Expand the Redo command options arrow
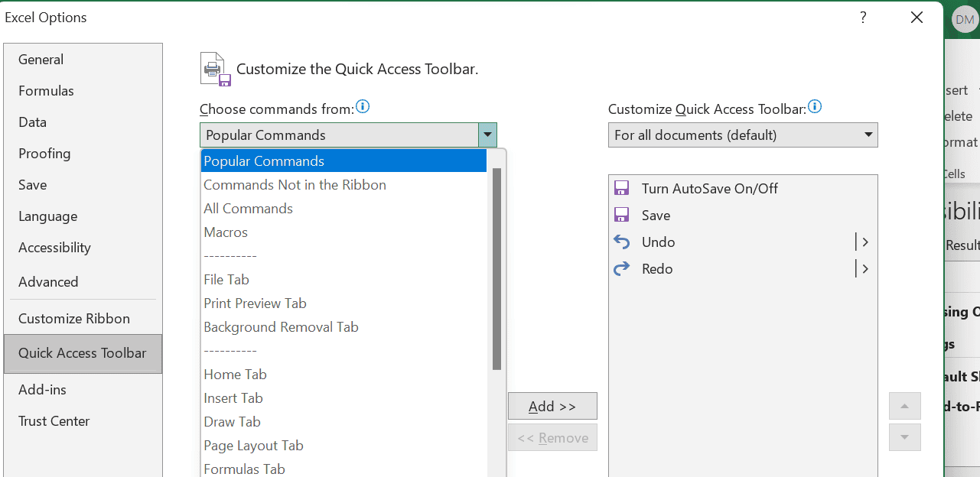The height and width of the screenshot is (477, 980). pyautogui.click(x=864, y=268)
